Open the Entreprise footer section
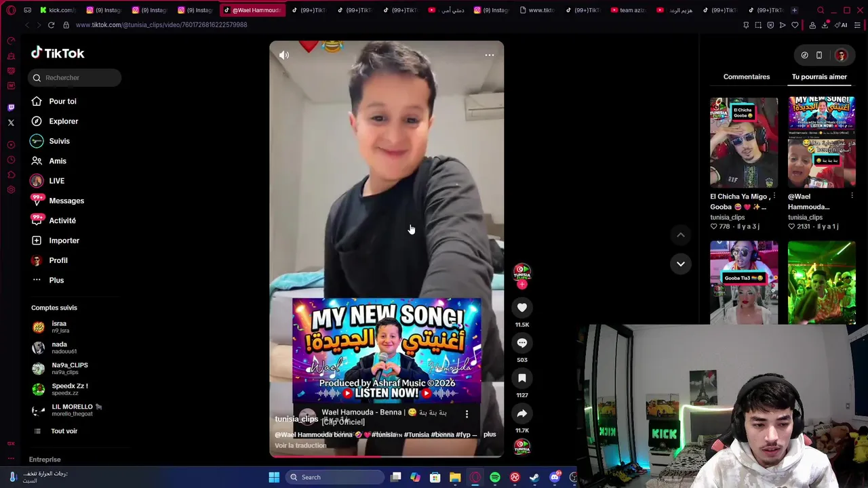868x488 pixels. tap(45, 460)
